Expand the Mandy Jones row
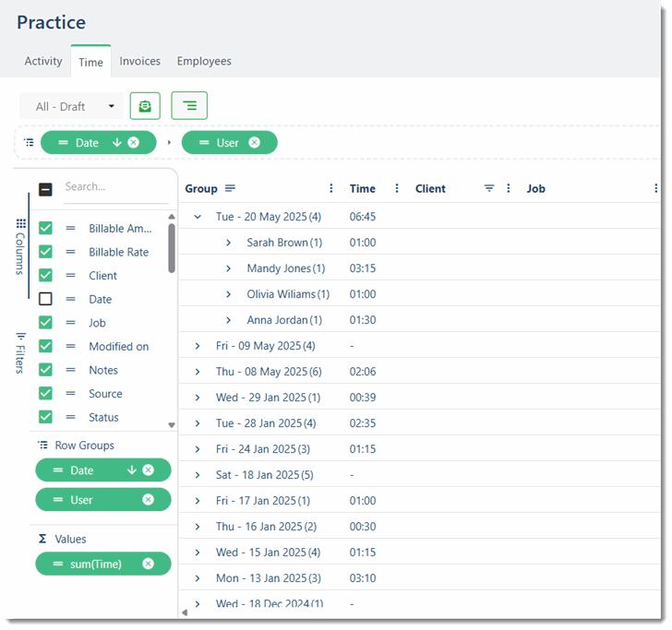The height and width of the screenshot is (630, 672). tap(228, 268)
